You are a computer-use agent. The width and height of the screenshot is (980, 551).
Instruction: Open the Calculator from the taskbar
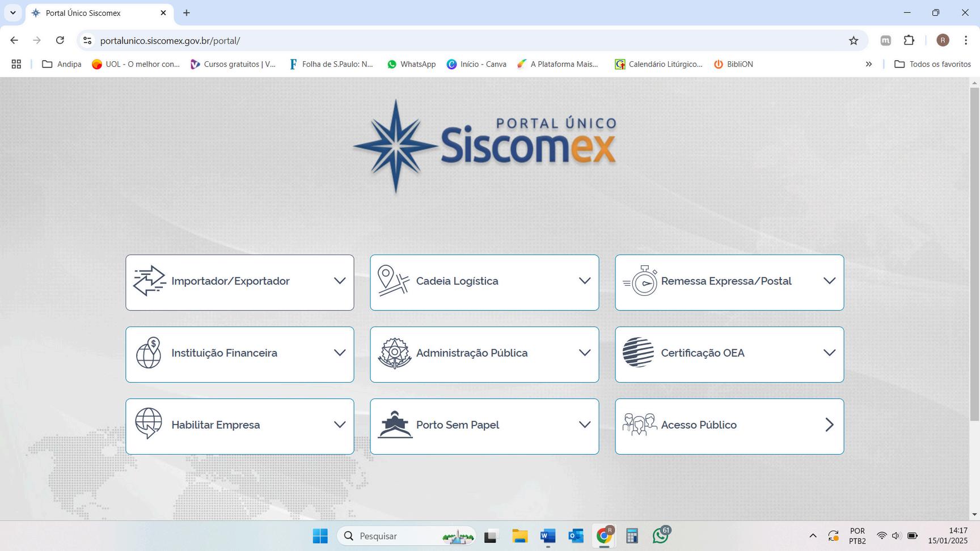coord(632,536)
